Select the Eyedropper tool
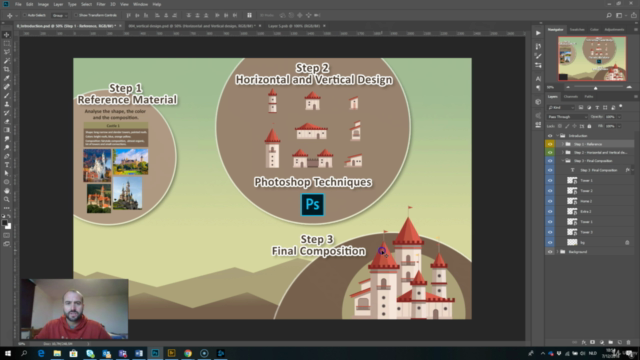 tap(7, 78)
